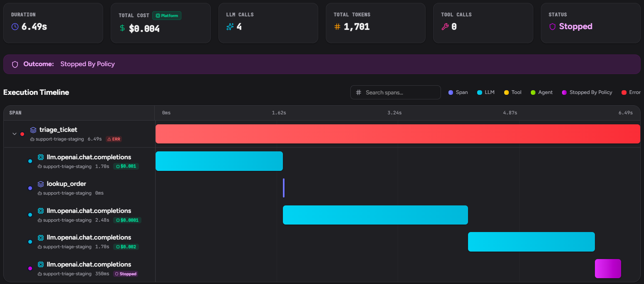Click the clock icon beside 6.49s duration
The image size is (644, 284).
[15, 27]
